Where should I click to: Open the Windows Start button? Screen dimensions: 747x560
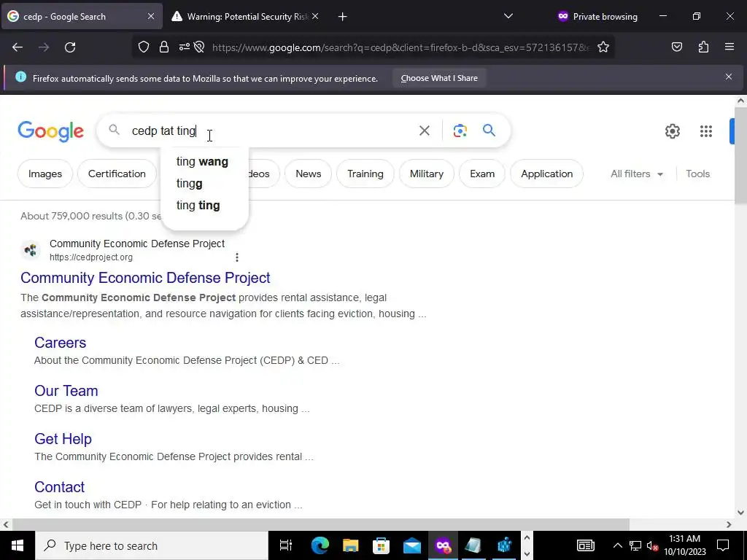(x=18, y=545)
